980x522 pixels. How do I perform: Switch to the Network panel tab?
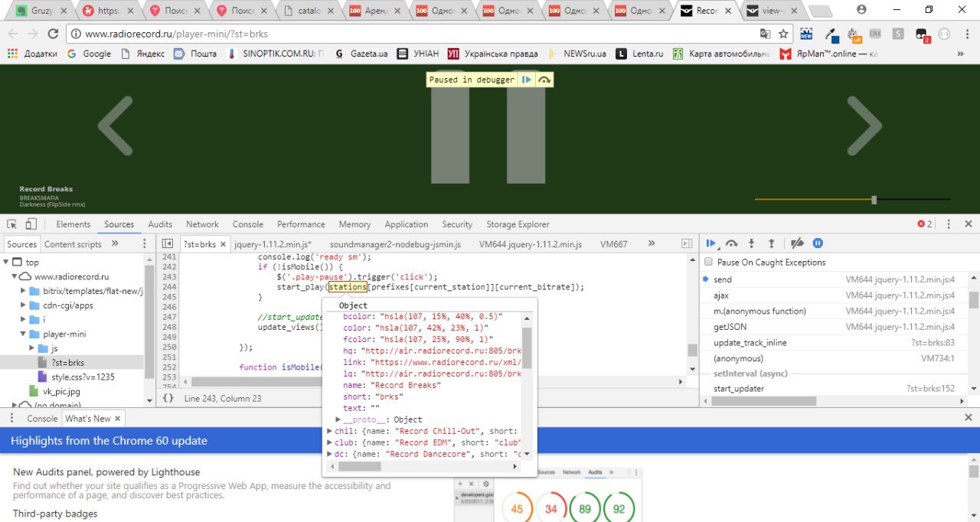coord(202,224)
